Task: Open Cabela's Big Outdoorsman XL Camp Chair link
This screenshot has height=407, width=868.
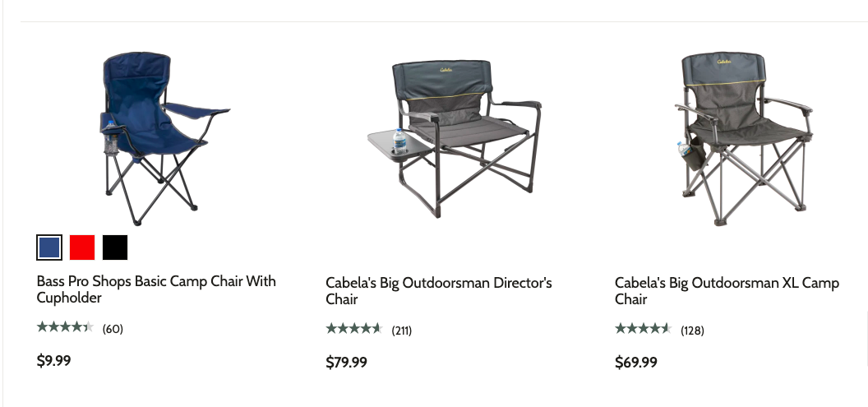Action: click(x=727, y=290)
